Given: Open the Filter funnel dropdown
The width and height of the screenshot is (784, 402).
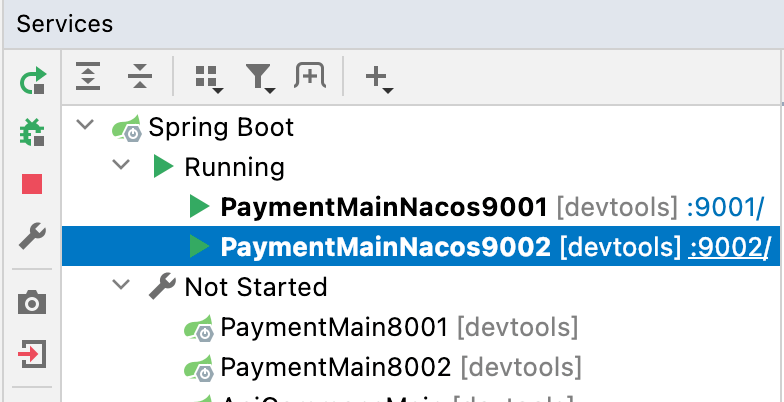Looking at the screenshot, I should click(260, 79).
